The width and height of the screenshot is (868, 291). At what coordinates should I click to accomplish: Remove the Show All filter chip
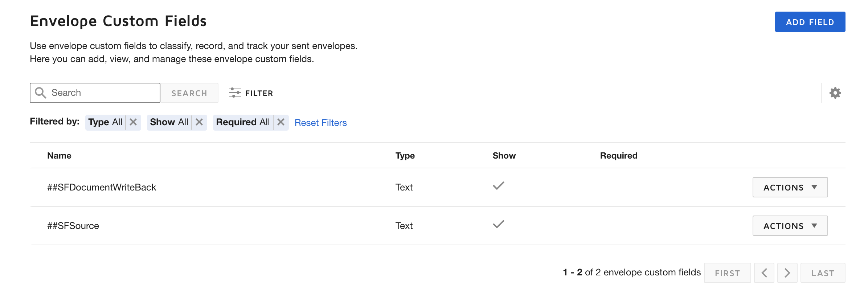click(x=199, y=122)
